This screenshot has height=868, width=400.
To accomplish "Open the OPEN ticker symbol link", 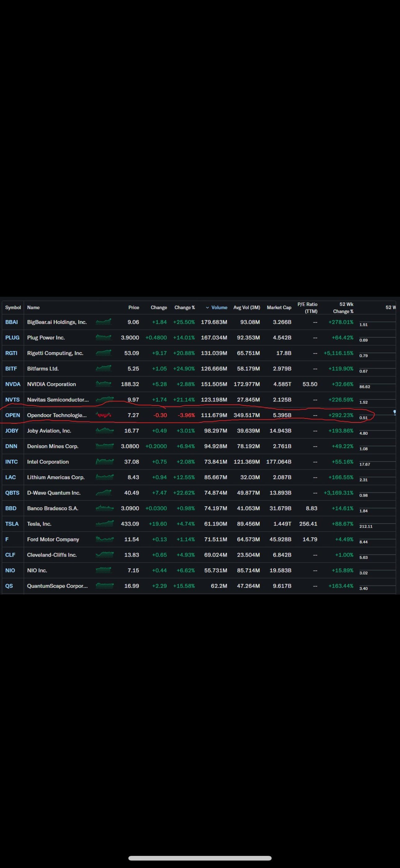I will pyautogui.click(x=12, y=415).
